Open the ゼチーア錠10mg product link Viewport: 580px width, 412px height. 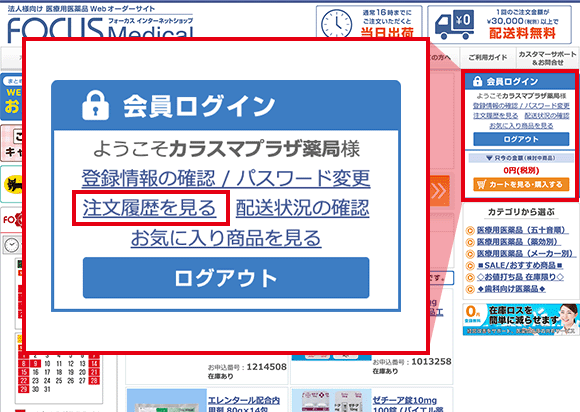[404, 401]
